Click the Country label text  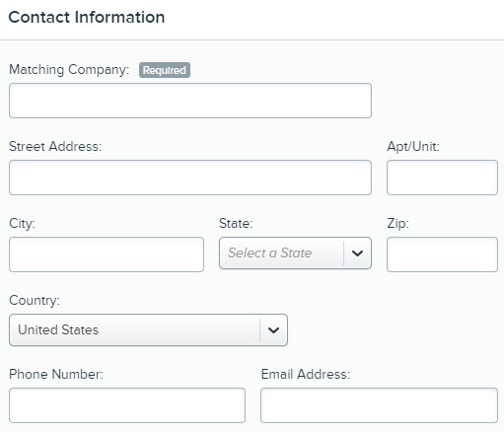click(x=35, y=301)
